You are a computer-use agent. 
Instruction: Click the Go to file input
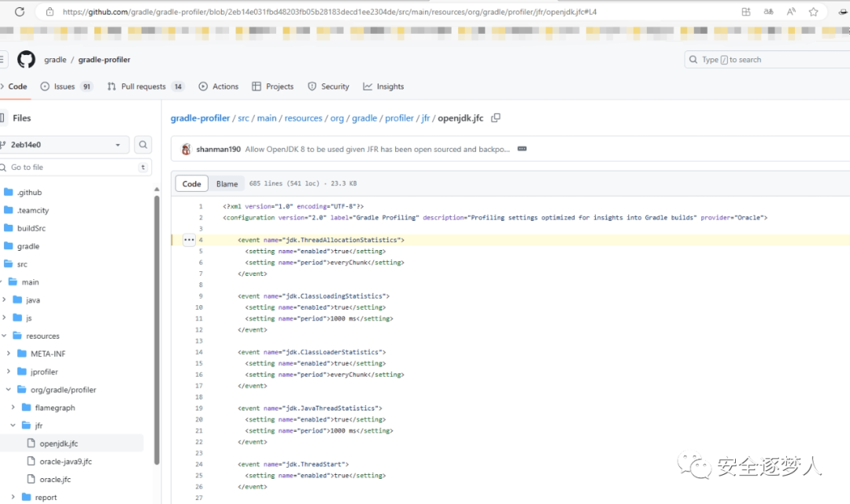tap(76, 167)
